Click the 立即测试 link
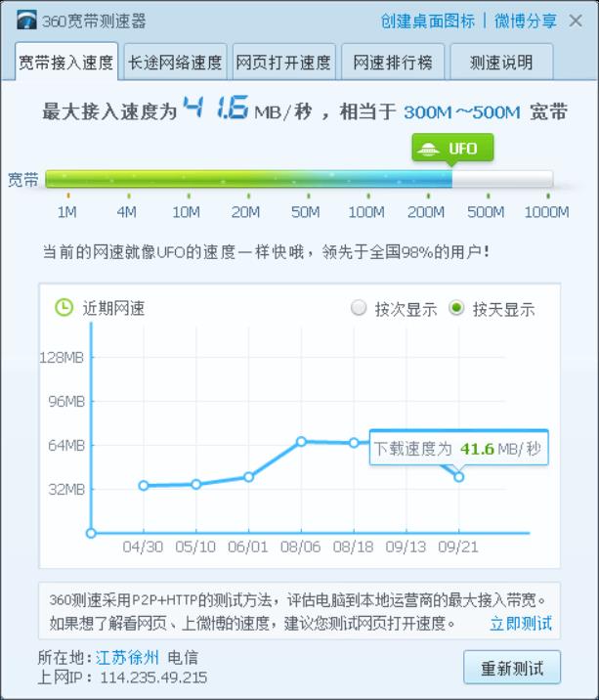Image resolution: width=599 pixels, height=700 pixels. tap(521, 623)
